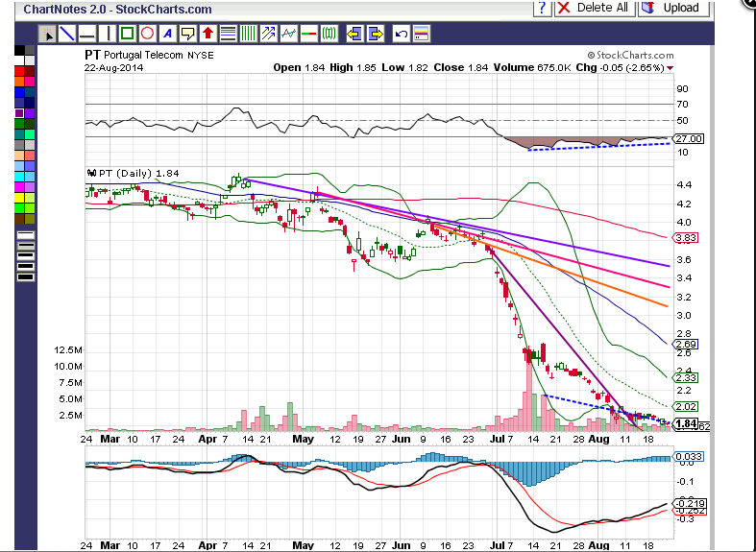Pick the spring green color swatch

coord(30,133)
